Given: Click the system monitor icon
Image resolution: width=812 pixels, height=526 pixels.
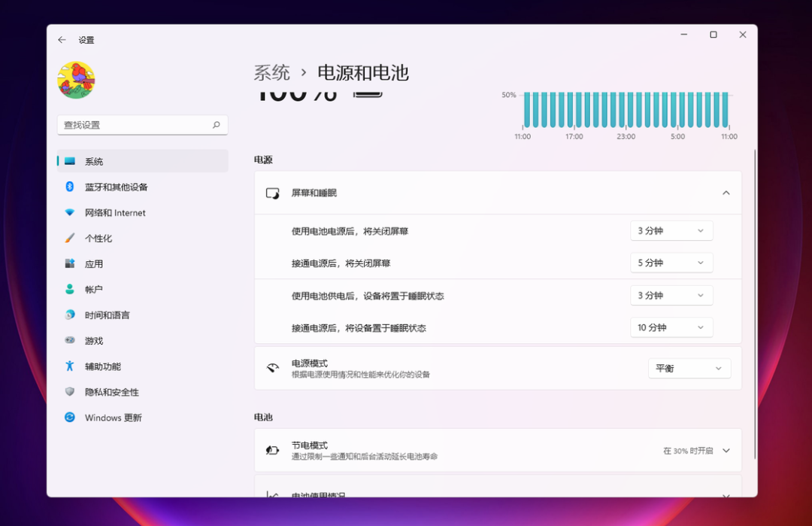Looking at the screenshot, I should pos(70,161).
